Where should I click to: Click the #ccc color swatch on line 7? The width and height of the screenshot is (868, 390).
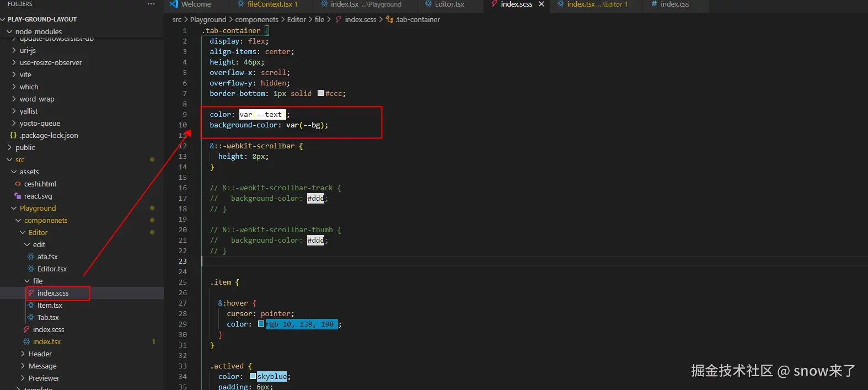pyautogui.click(x=320, y=93)
